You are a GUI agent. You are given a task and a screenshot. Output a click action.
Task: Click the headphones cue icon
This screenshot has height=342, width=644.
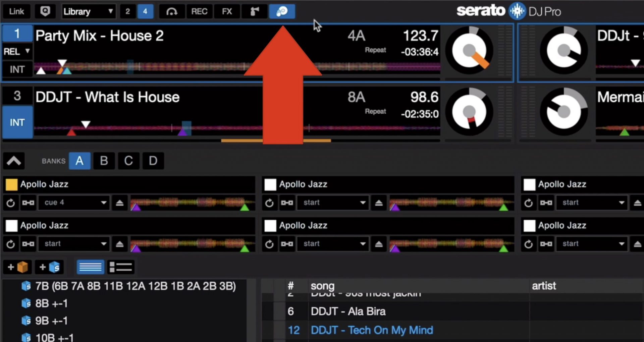[x=172, y=11]
